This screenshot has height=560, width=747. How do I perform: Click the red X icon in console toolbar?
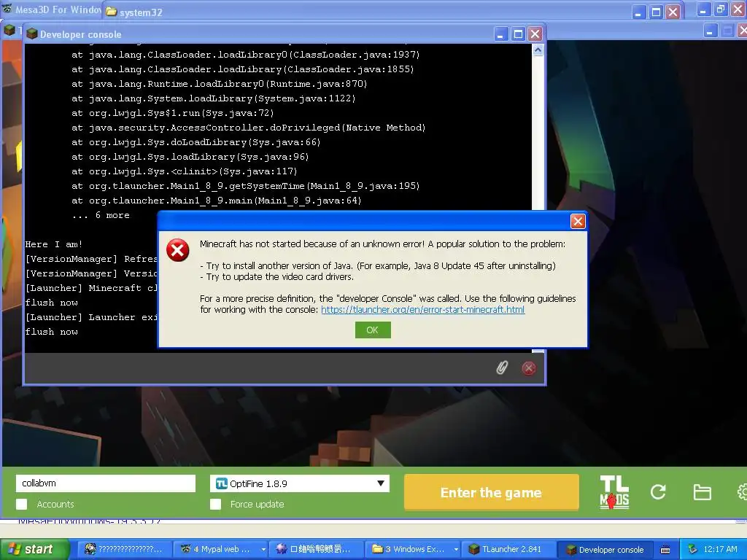[529, 368]
